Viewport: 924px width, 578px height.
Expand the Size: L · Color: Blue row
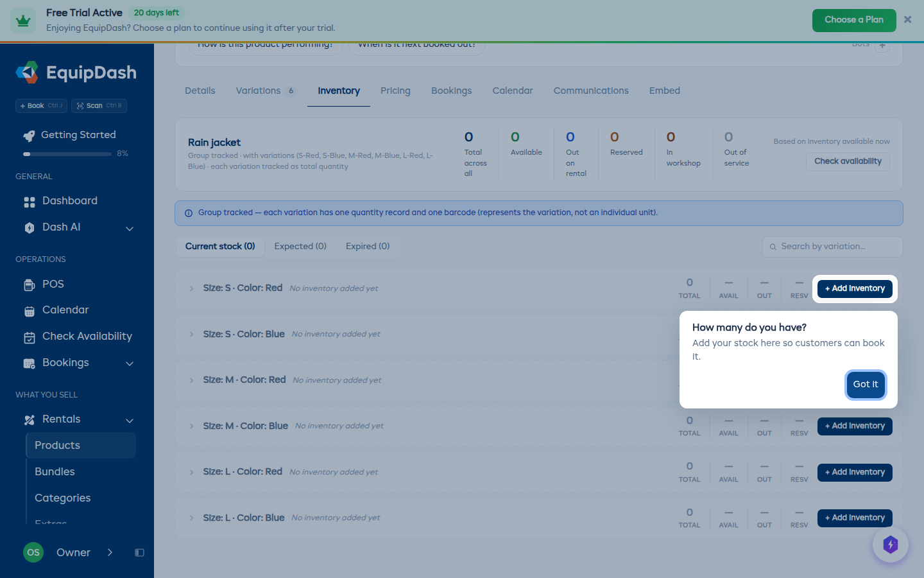pyautogui.click(x=191, y=518)
